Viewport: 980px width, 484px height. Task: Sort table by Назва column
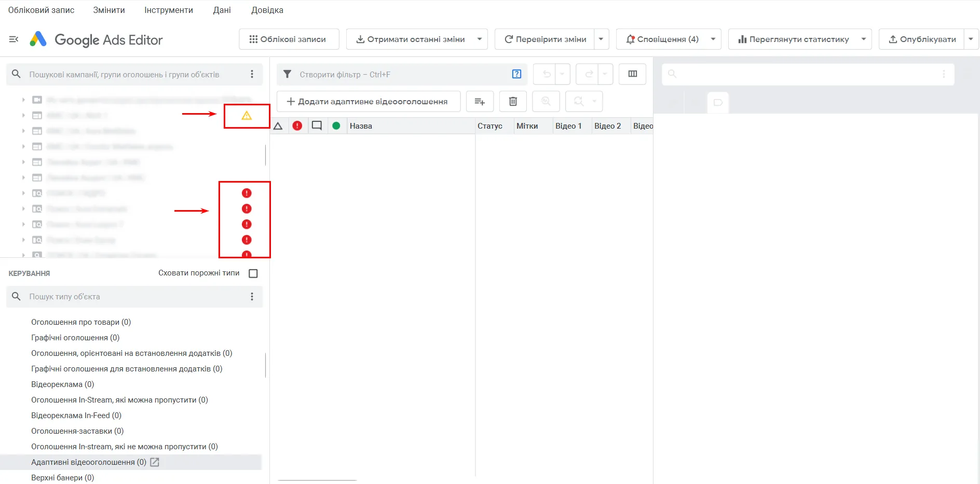(x=411, y=126)
